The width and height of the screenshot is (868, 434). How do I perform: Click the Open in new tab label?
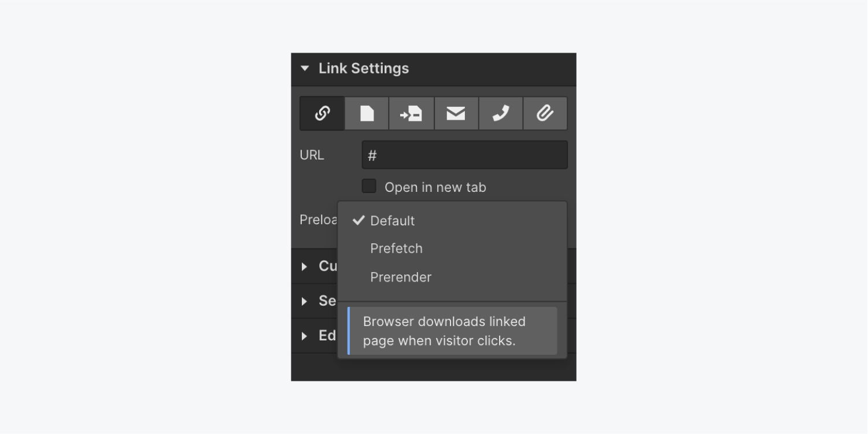click(435, 187)
